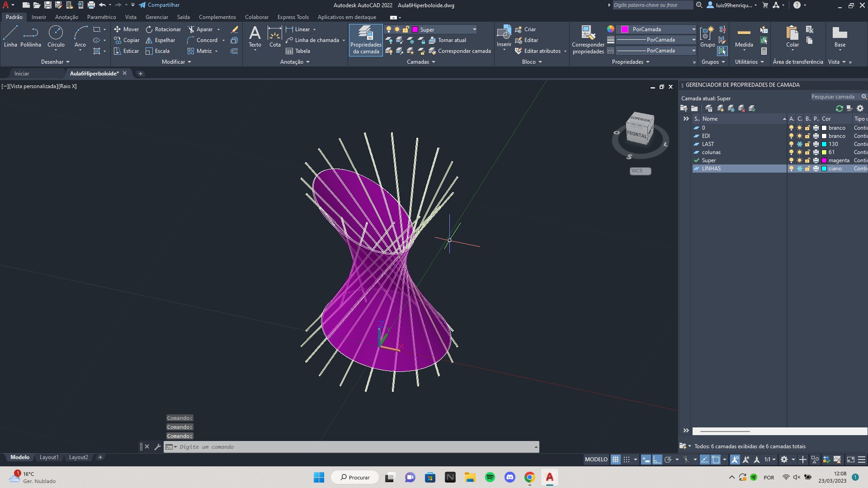This screenshot has width=868, height=488.
Task: Click the Rotacionar tool
Action: point(163,29)
